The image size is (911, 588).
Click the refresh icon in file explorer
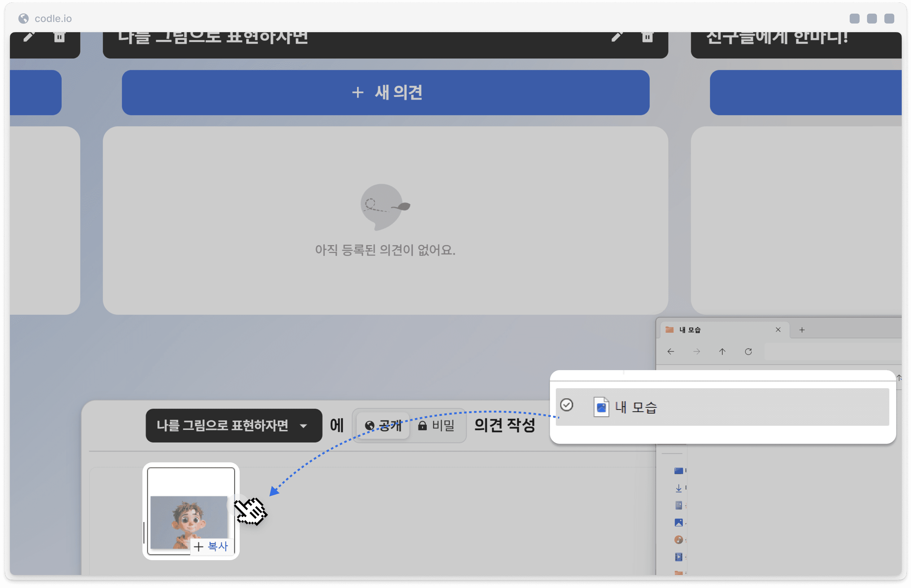click(748, 352)
